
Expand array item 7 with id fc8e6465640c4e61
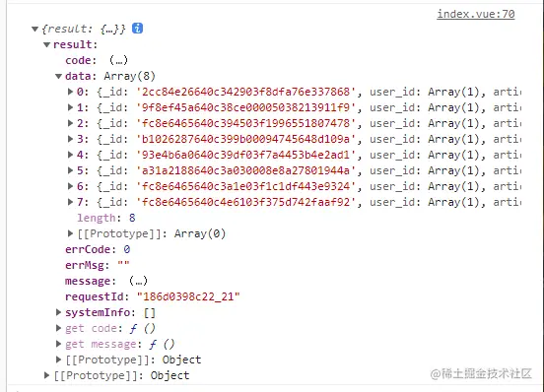pos(70,202)
